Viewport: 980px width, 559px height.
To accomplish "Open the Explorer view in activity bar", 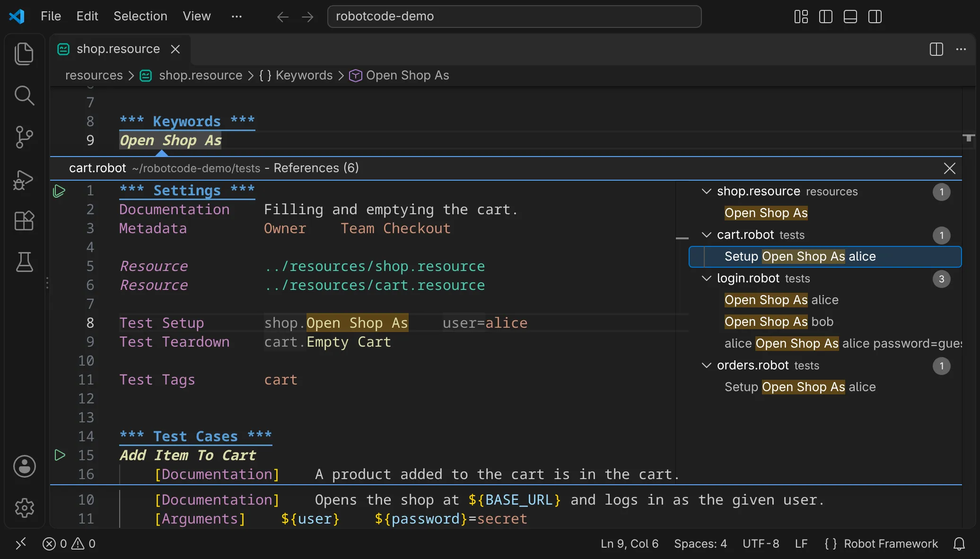I will pos(24,53).
